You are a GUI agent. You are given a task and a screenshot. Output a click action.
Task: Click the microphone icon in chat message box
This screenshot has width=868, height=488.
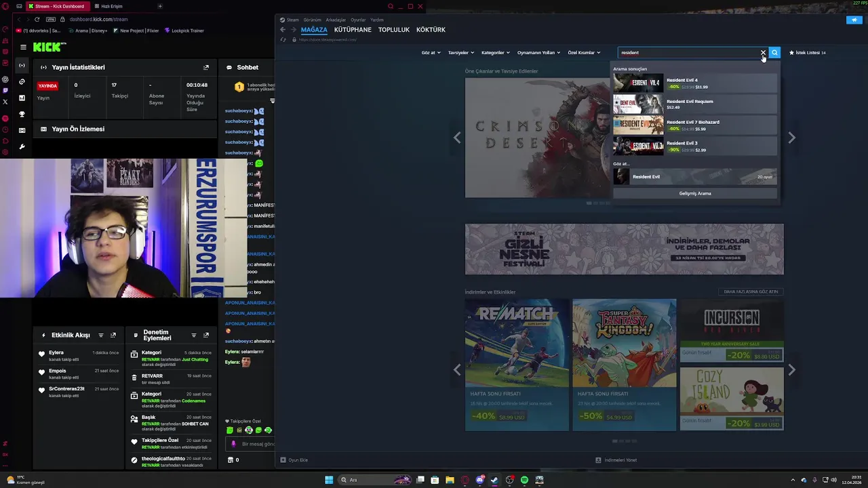(233, 444)
